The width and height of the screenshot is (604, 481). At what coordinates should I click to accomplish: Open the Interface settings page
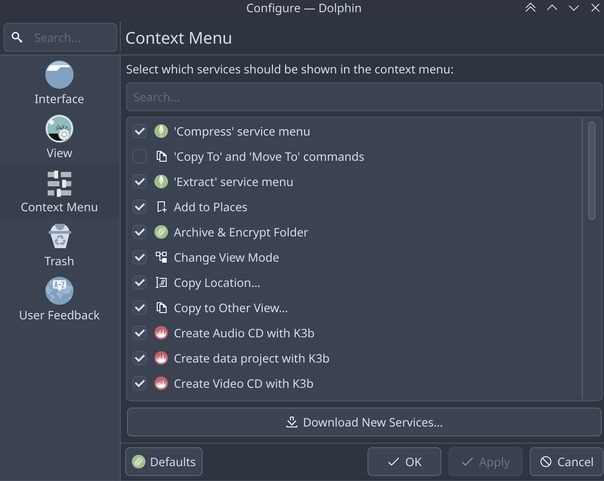(x=59, y=83)
